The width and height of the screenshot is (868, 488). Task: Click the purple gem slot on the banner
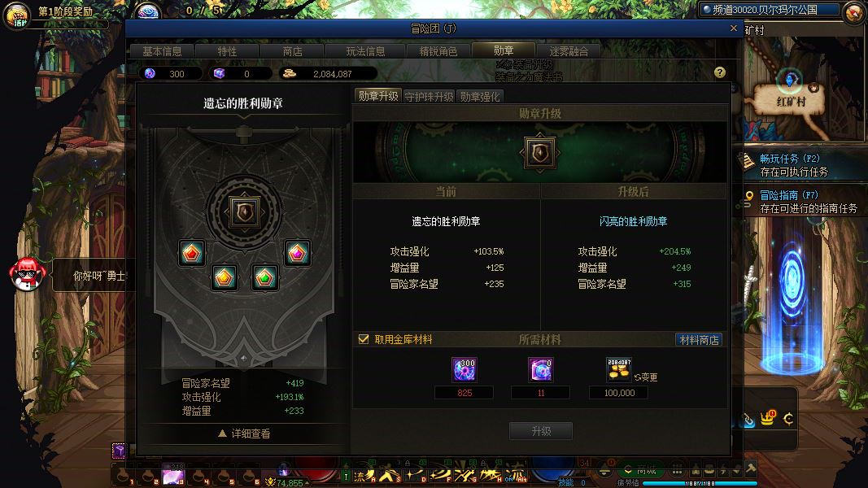coord(297,253)
